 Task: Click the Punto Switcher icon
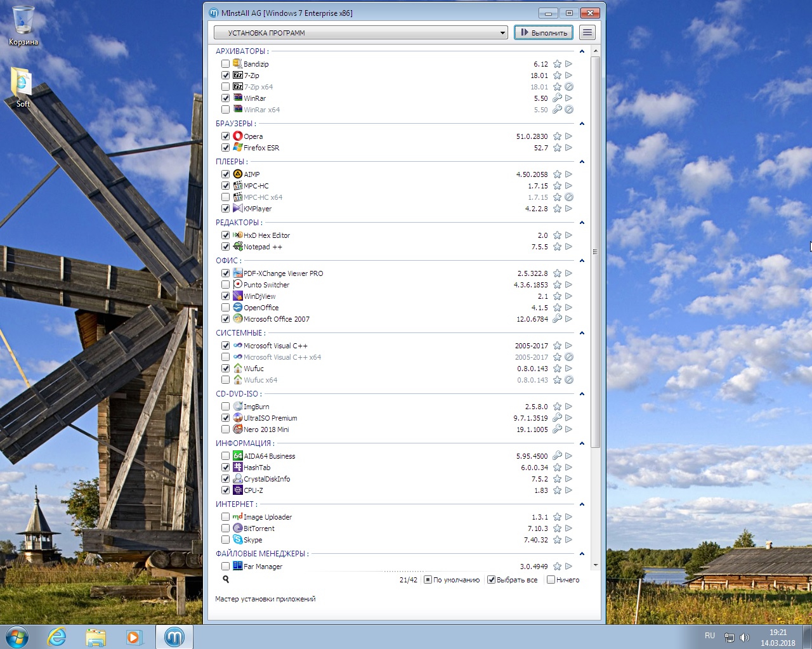click(238, 284)
